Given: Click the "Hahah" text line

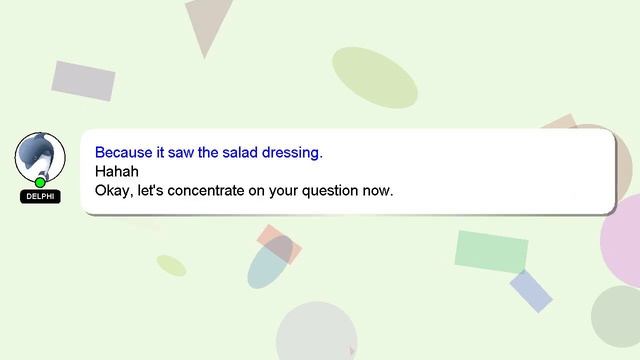Looking at the screenshot, I should click(117, 171).
